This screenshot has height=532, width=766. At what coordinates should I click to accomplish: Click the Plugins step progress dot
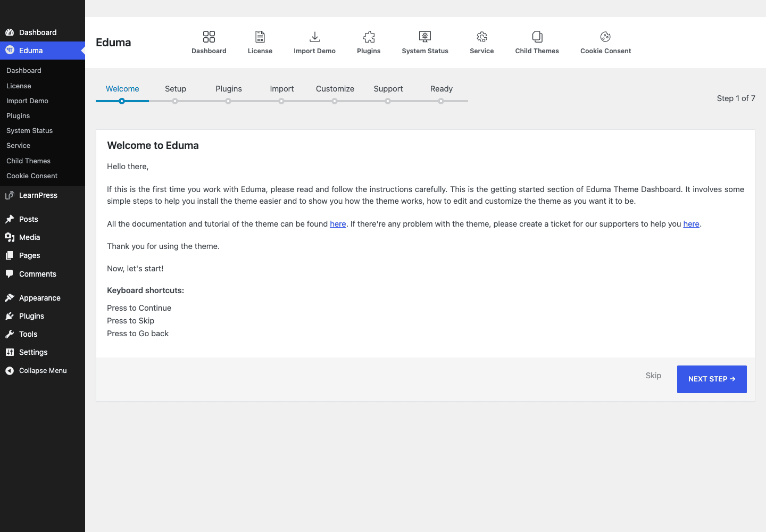[x=228, y=101]
